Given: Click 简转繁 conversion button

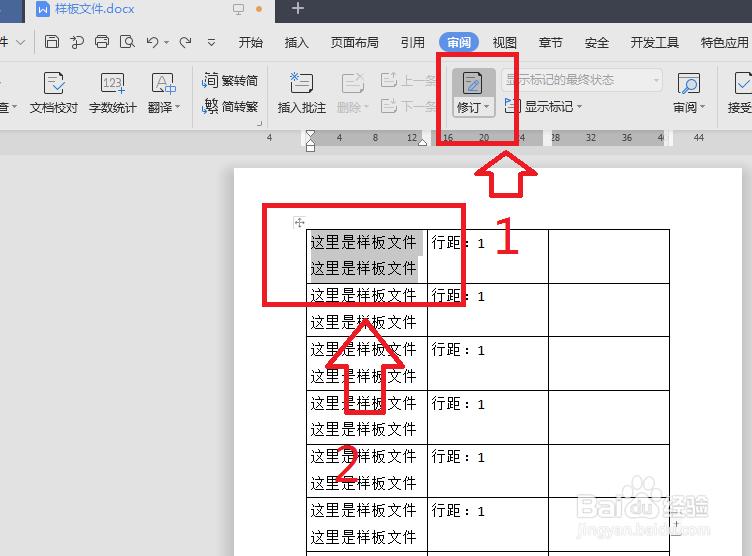Looking at the screenshot, I should [230, 106].
